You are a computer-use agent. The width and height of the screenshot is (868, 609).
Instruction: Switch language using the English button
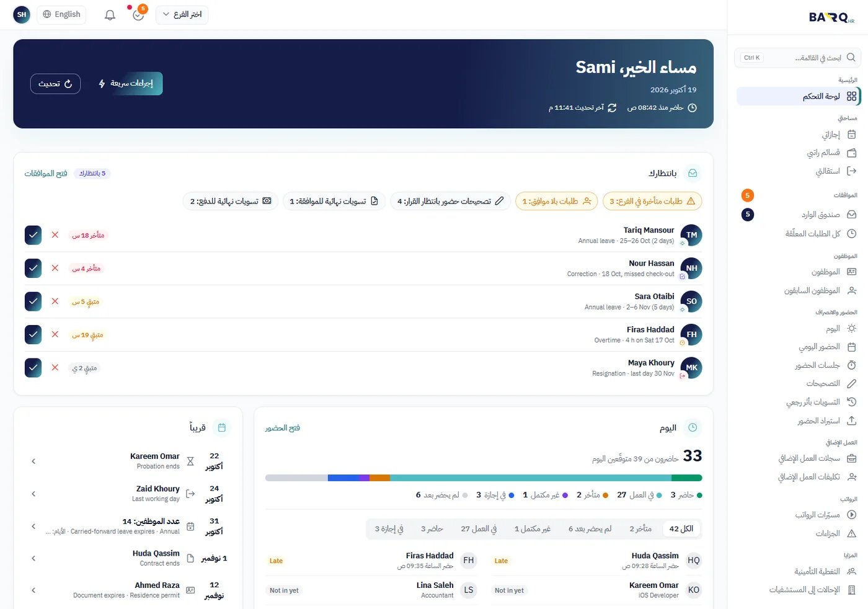click(61, 14)
